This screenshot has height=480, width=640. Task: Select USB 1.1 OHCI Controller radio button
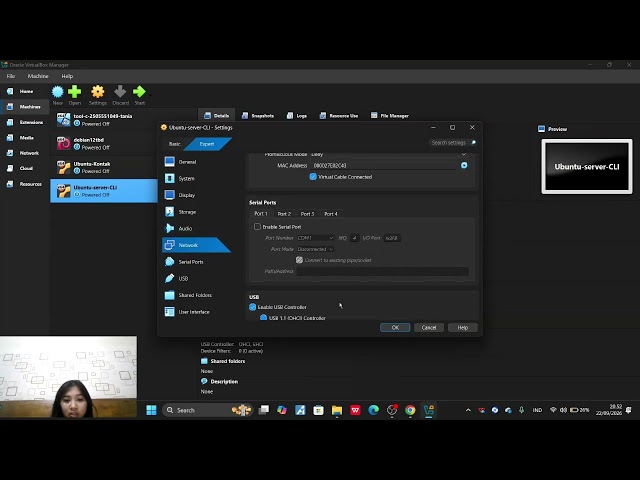[263, 318]
